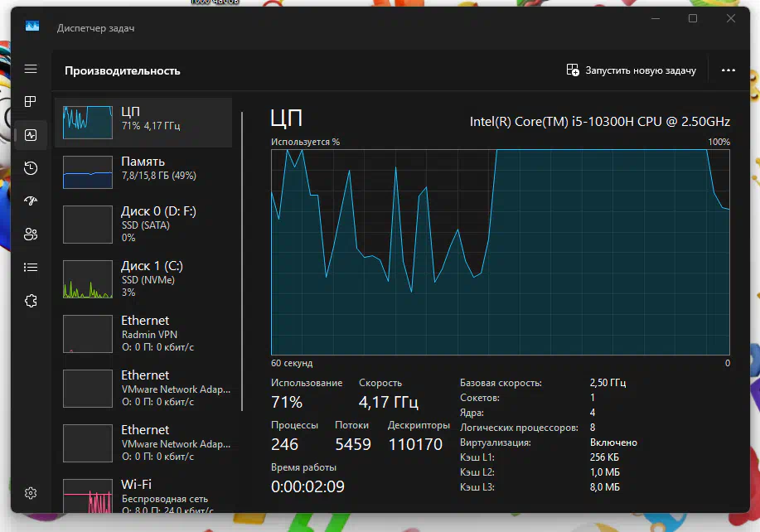760x532 pixels.
Task: Open the Startup apps page icon
Action: pos(31,201)
